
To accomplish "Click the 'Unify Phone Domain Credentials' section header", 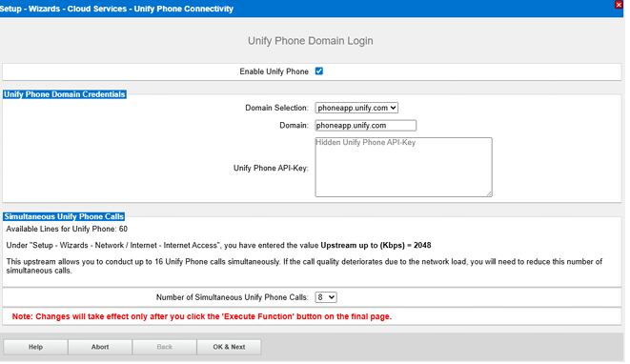I will [x=64, y=94].
